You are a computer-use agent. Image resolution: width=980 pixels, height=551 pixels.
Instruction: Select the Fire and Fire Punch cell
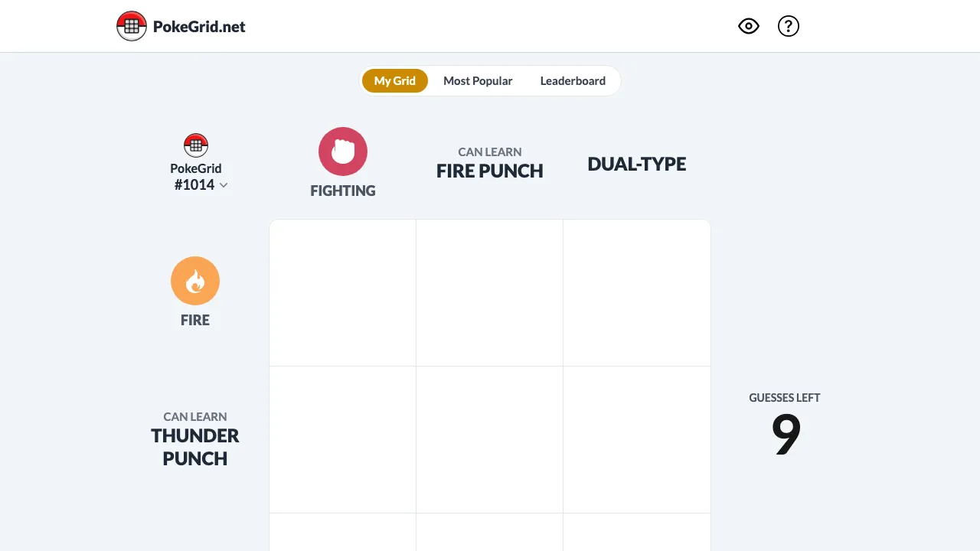[x=490, y=293]
